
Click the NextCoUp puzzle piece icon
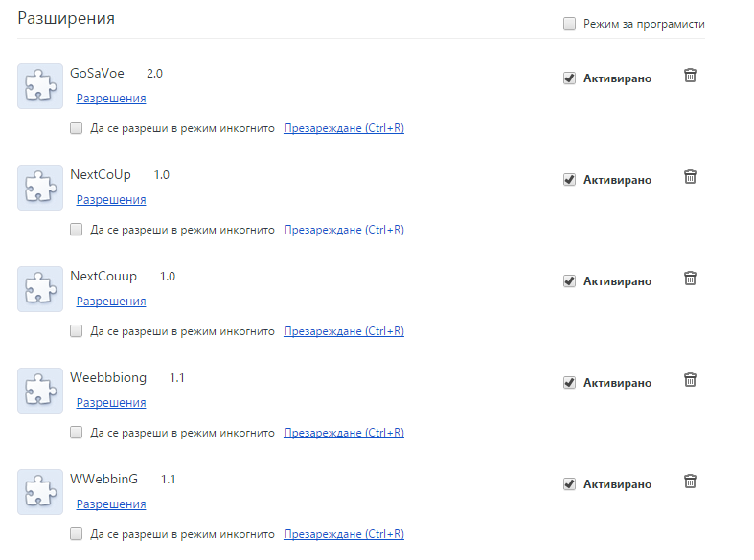[x=40, y=188]
